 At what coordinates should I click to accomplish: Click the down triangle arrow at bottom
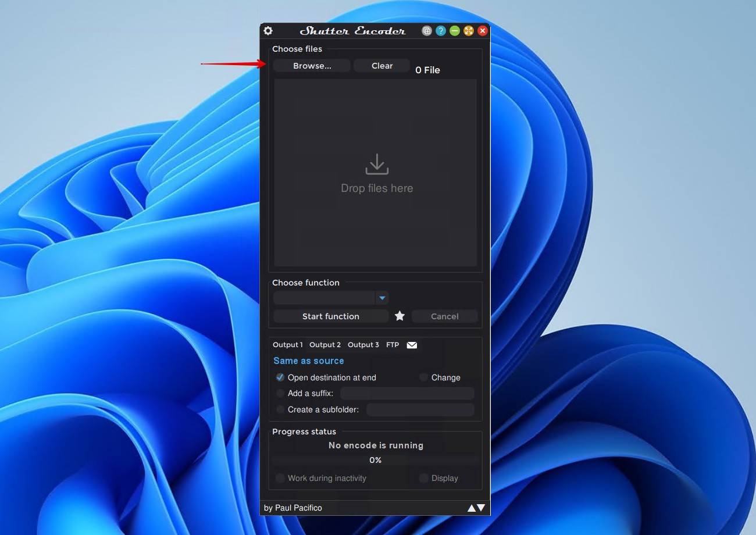click(481, 508)
